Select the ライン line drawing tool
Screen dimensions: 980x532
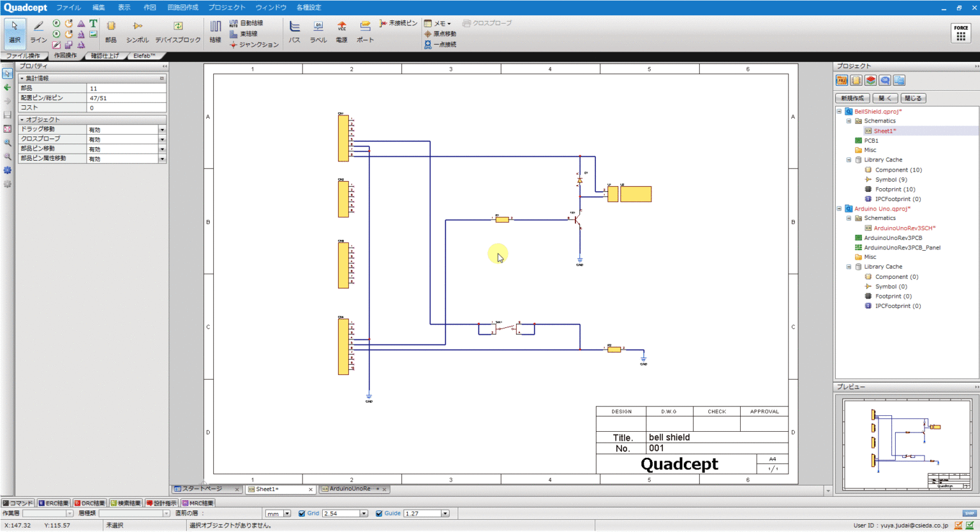[x=38, y=31]
